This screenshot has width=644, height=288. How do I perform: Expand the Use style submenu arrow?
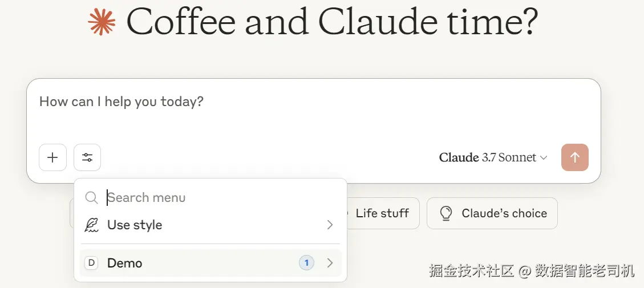click(x=330, y=225)
